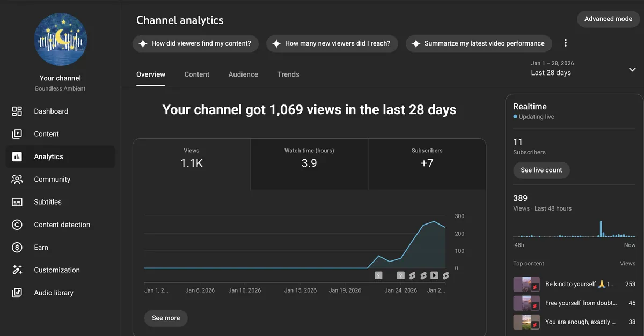Select the Audio library icon
Screen dimensions: 644x336
17,292
